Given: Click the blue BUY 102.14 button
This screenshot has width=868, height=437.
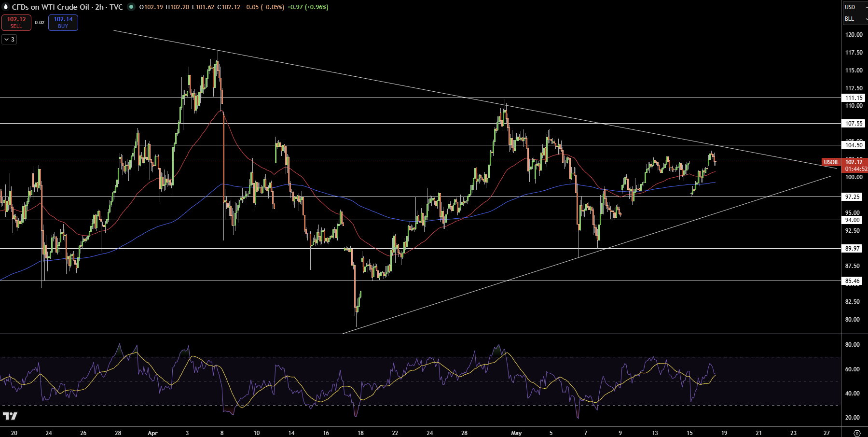Looking at the screenshot, I should tap(63, 23).
